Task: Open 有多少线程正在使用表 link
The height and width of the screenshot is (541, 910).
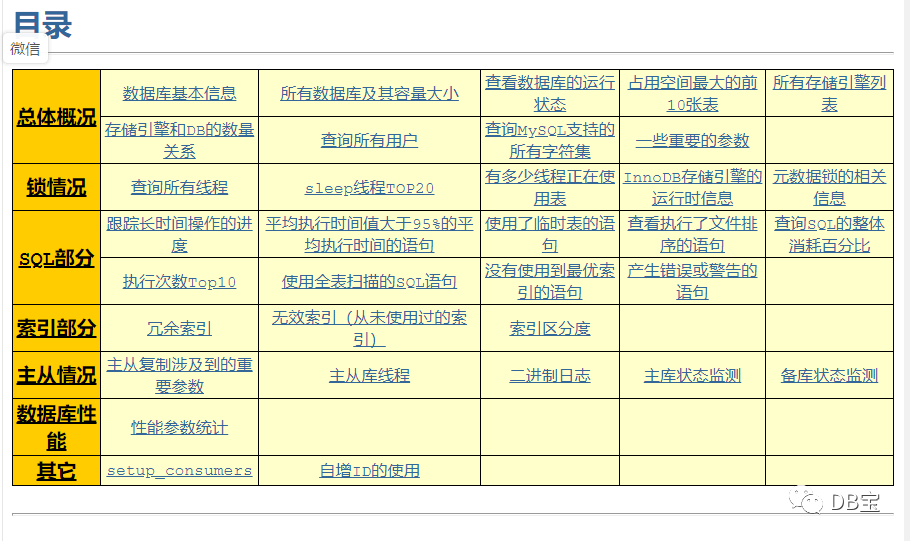Action: (x=550, y=187)
